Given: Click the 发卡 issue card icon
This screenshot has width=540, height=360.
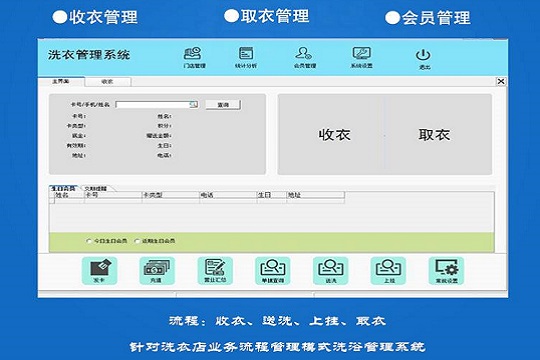Looking at the screenshot, I should 99,271.
